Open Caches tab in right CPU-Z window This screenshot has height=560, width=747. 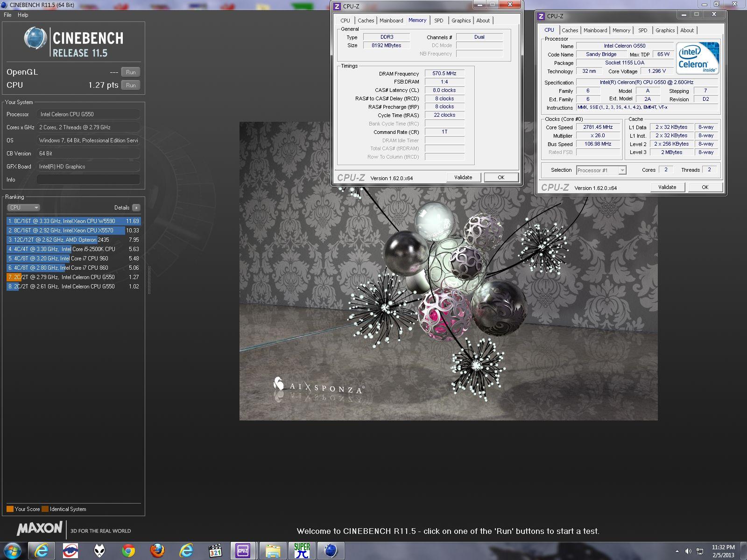570,30
